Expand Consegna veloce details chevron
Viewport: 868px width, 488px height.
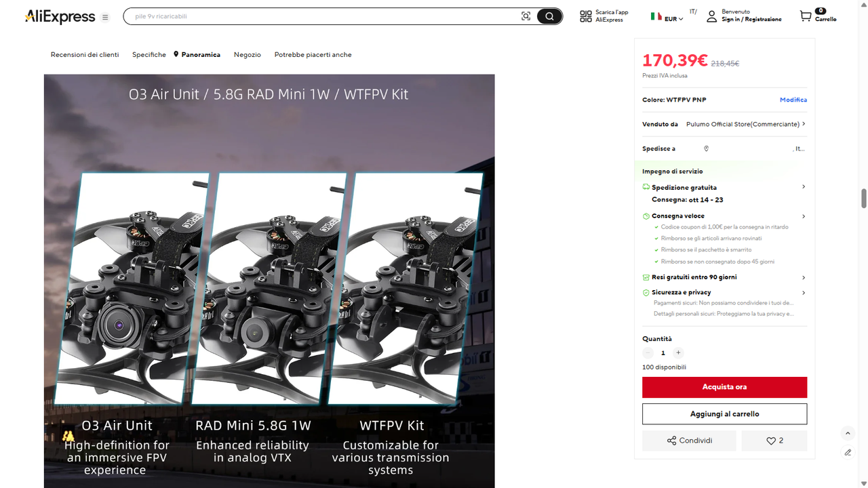point(804,216)
